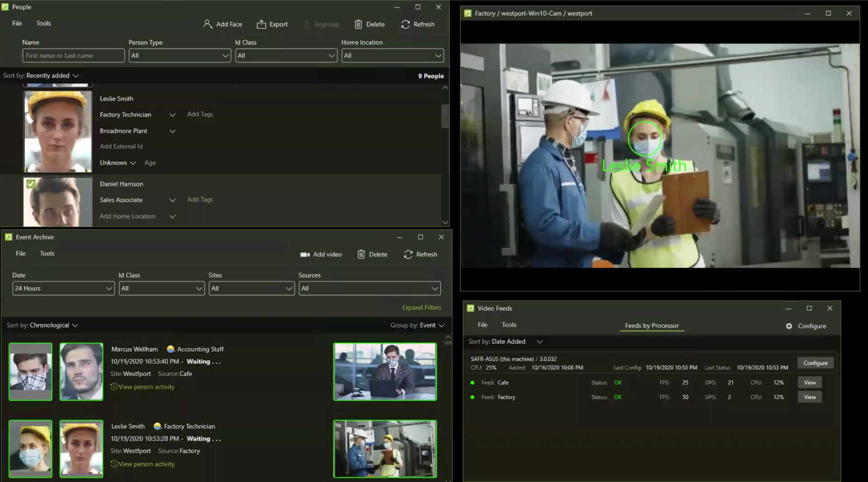Open the 24 Hours date filter dropdown
The width and height of the screenshot is (868, 482).
coord(63,288)
